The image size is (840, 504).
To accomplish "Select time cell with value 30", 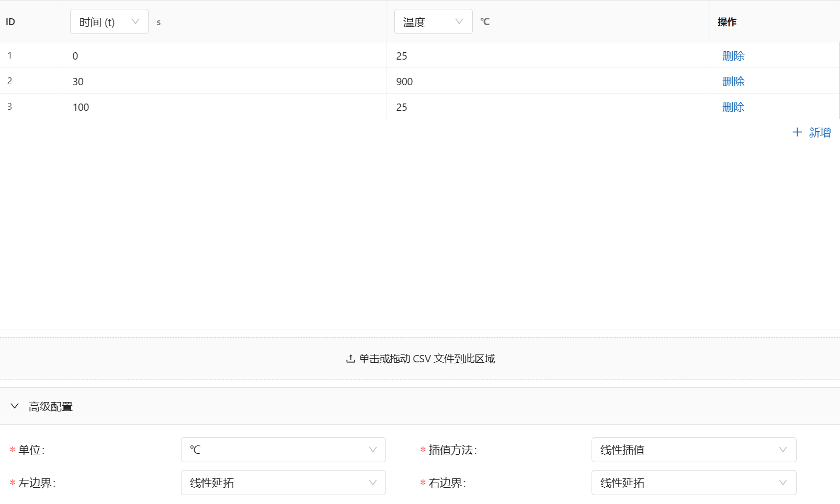I will coord(224,81).
